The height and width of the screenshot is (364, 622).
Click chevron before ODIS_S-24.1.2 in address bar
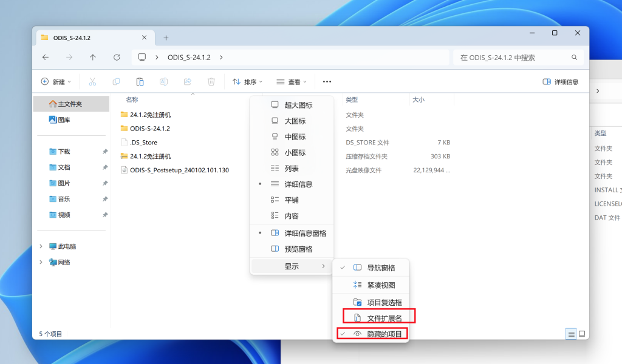point(157,58)
